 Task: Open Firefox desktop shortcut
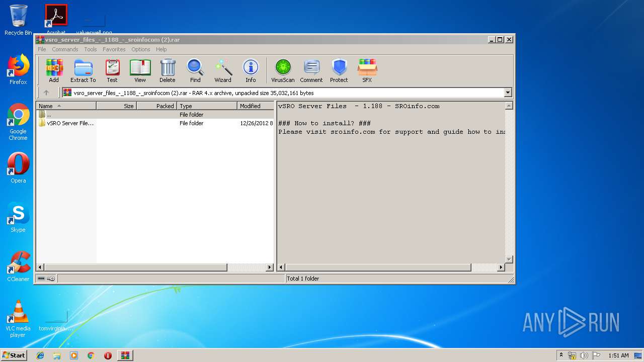coord(18,69)
